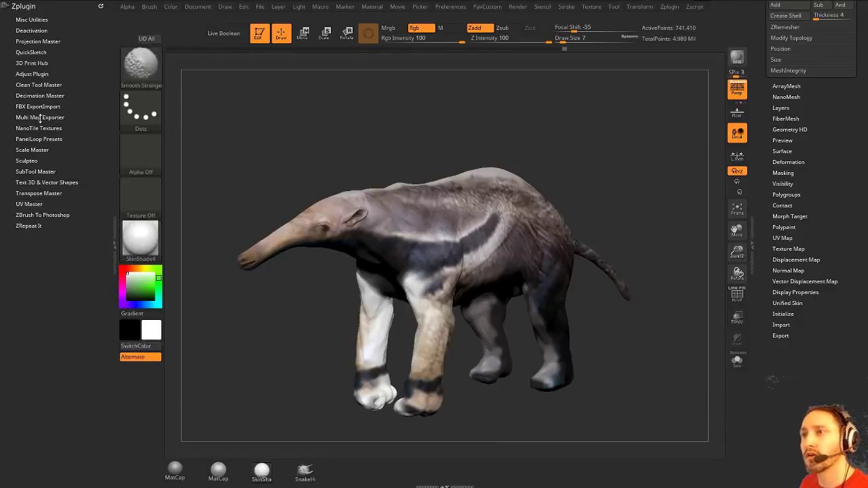Open the Brush menu
Screen dimensions: 868x488
click(149, 7)
